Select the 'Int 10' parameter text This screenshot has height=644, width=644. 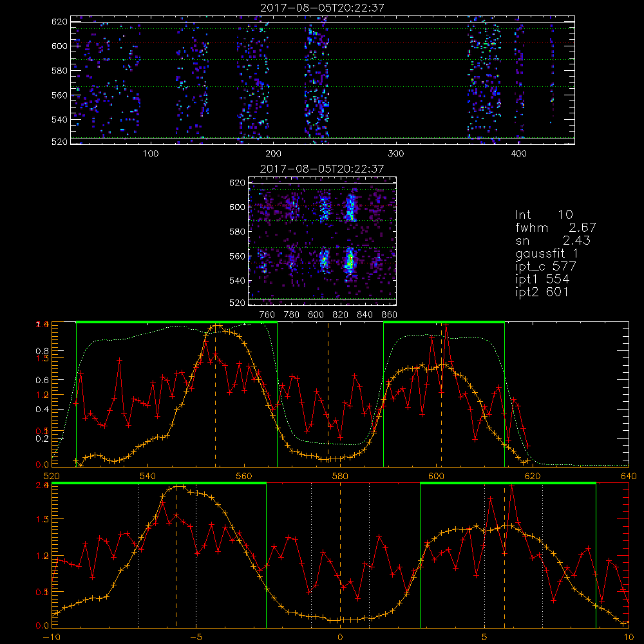[x=544, y=215]
